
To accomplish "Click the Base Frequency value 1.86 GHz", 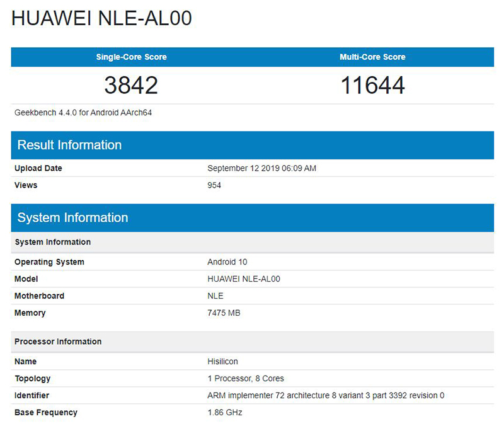I will pyautogui.click(x=225, y=413).
